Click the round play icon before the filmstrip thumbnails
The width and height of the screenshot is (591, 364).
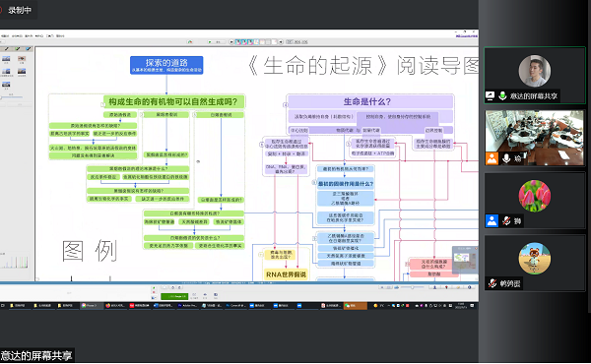pyautogui.click(x=231, y=41)
